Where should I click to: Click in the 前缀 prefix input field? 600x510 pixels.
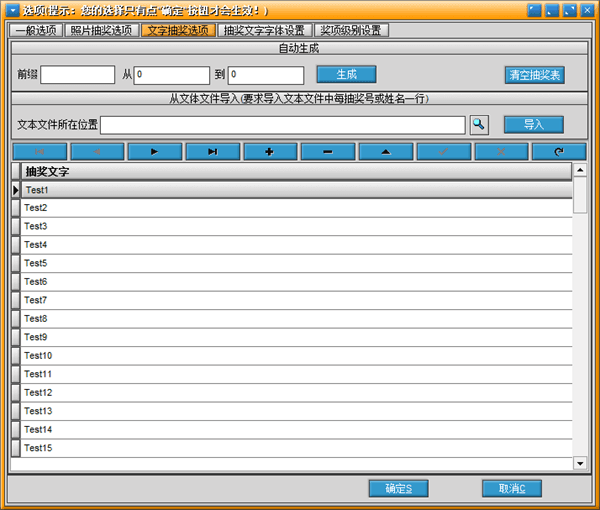(x=78, y=75)
